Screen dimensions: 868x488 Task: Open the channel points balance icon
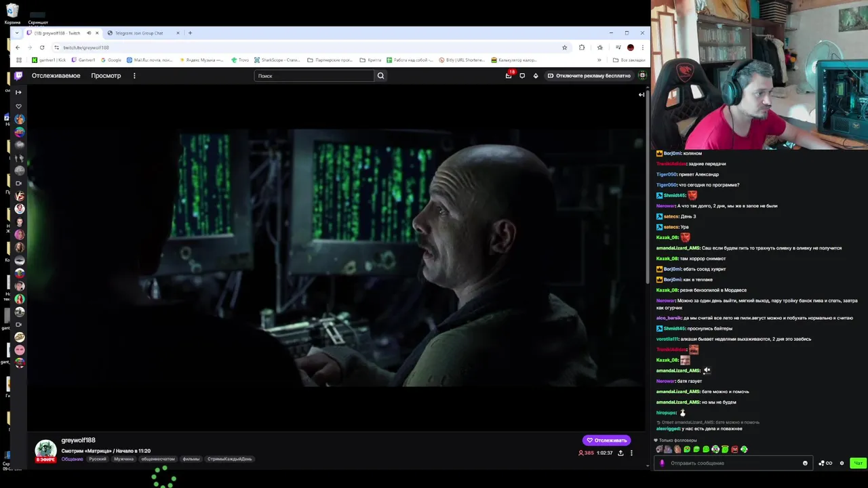825,464
